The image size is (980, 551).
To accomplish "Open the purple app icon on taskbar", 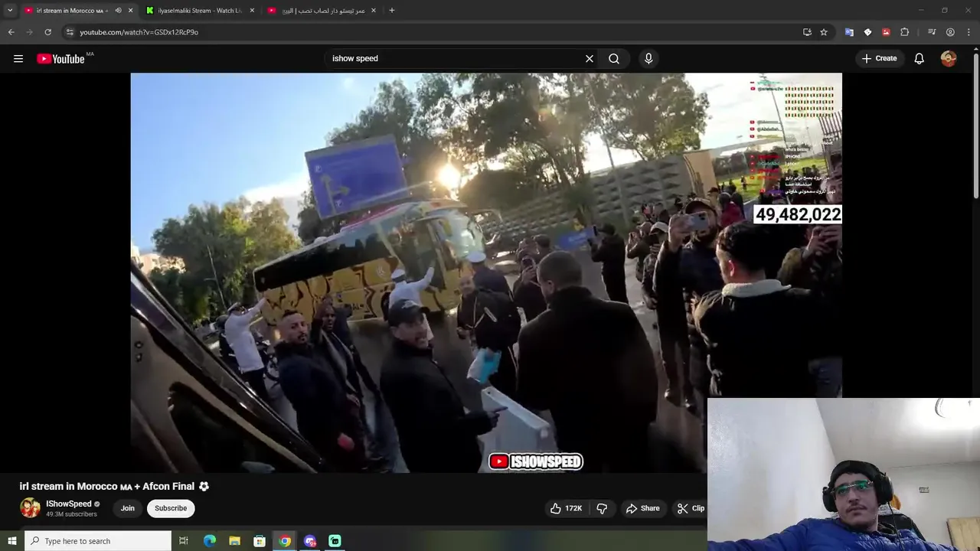I will point(310,541).
